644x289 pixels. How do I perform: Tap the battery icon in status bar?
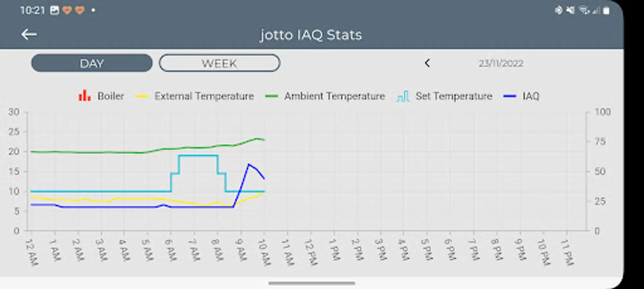click(x=606, y=11)
